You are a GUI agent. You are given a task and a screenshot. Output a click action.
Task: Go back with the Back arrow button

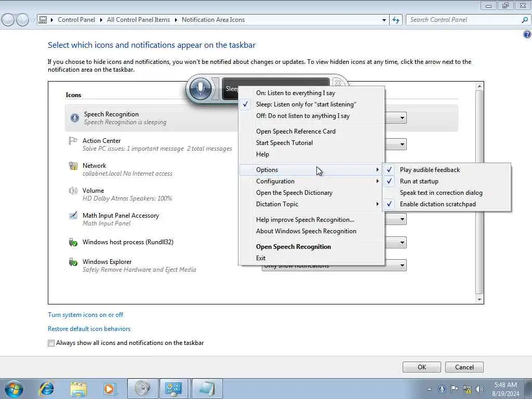pos(8,20)
